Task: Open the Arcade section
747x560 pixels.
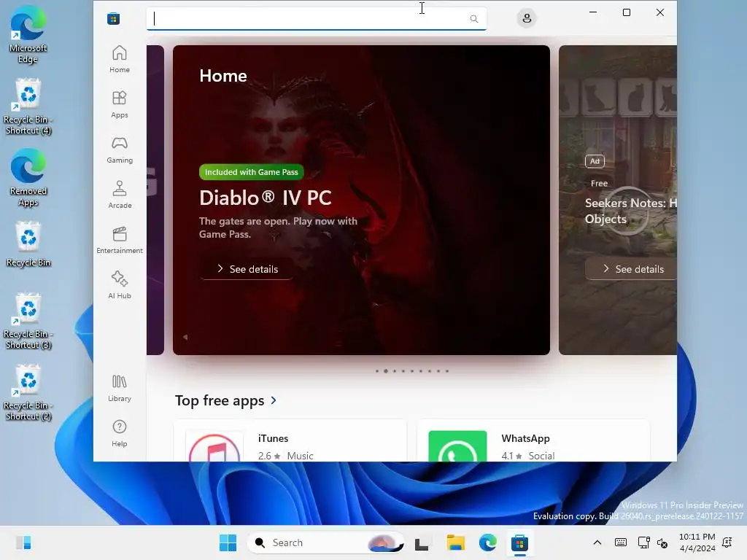Action: (x=119, y=195)
